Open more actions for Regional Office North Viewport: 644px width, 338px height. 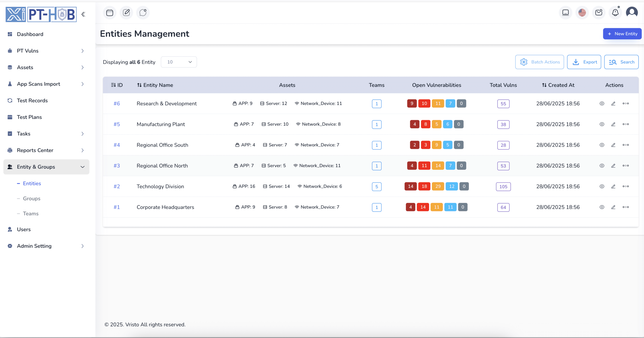pos(626,166)
